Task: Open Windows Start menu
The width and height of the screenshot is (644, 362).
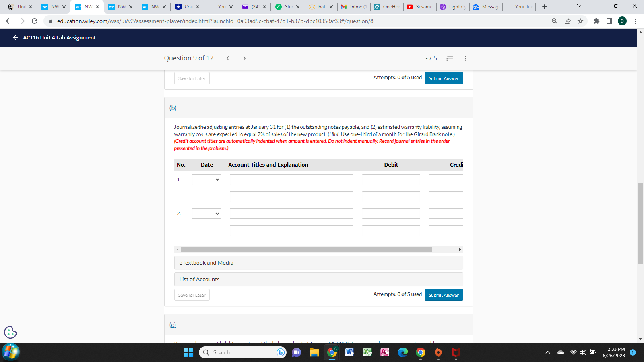Action: [x=188, y=352]
